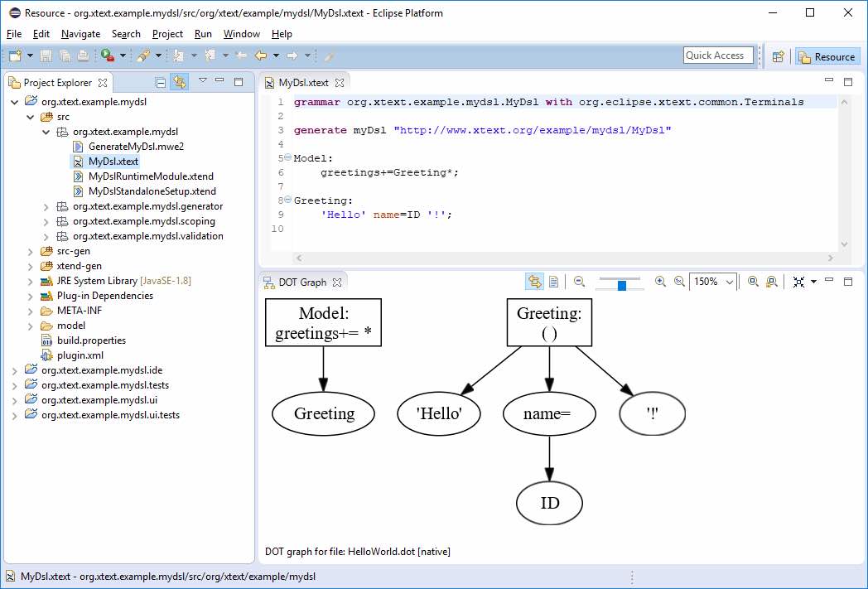Adjust the zoom slider in DOT Graph

point(621,282)
